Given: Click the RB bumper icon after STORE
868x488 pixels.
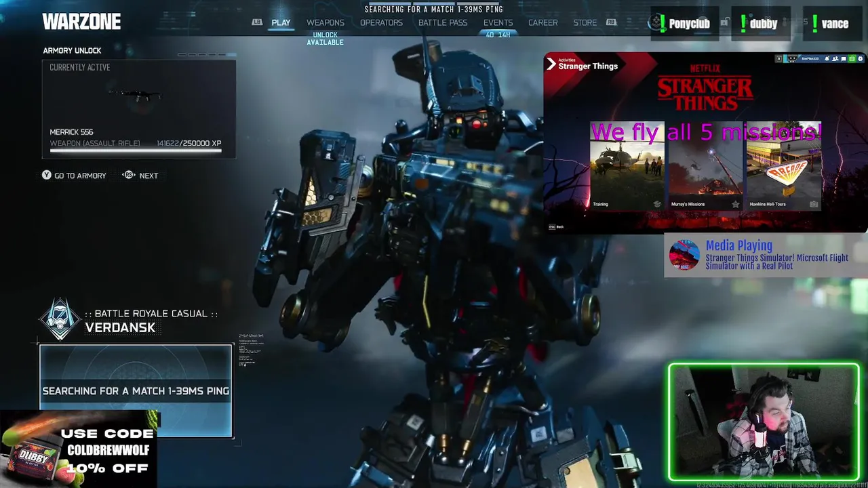Looking at the screenshot, I should coord(611,22).
